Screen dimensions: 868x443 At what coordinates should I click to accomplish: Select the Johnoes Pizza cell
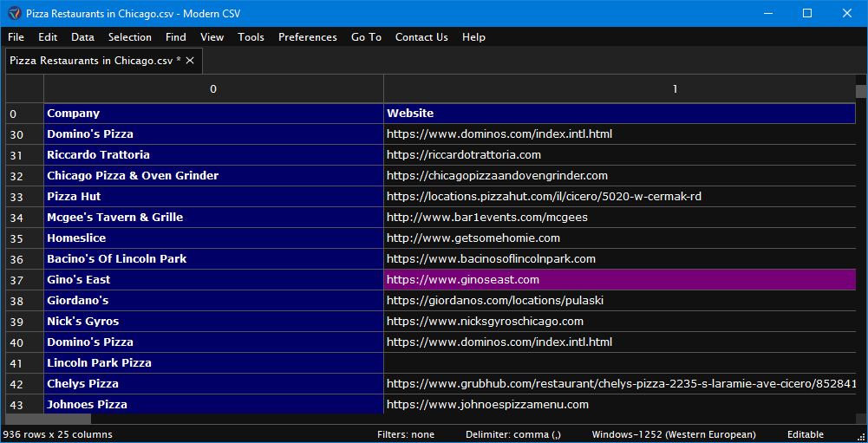213,404
